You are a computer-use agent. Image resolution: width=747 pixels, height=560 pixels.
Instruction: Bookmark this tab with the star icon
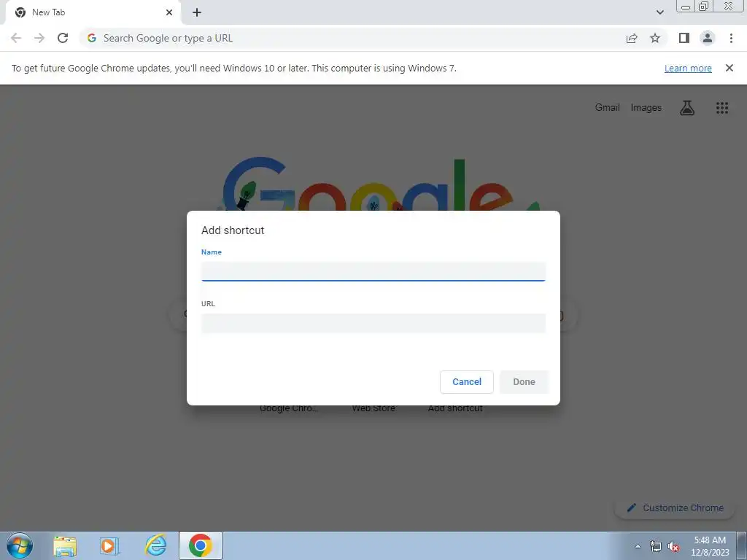pos(655,38)
